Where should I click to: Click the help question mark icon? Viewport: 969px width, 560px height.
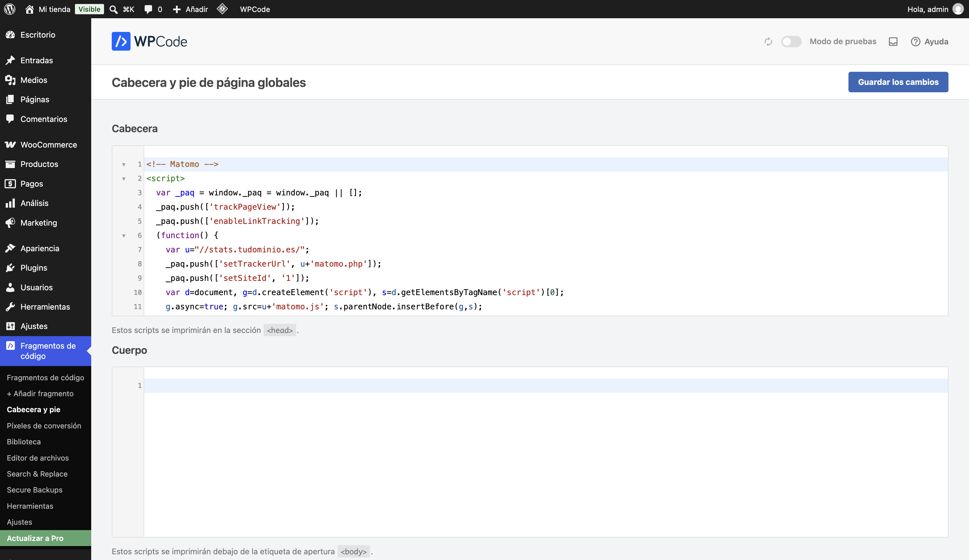[x=915, y=42]
